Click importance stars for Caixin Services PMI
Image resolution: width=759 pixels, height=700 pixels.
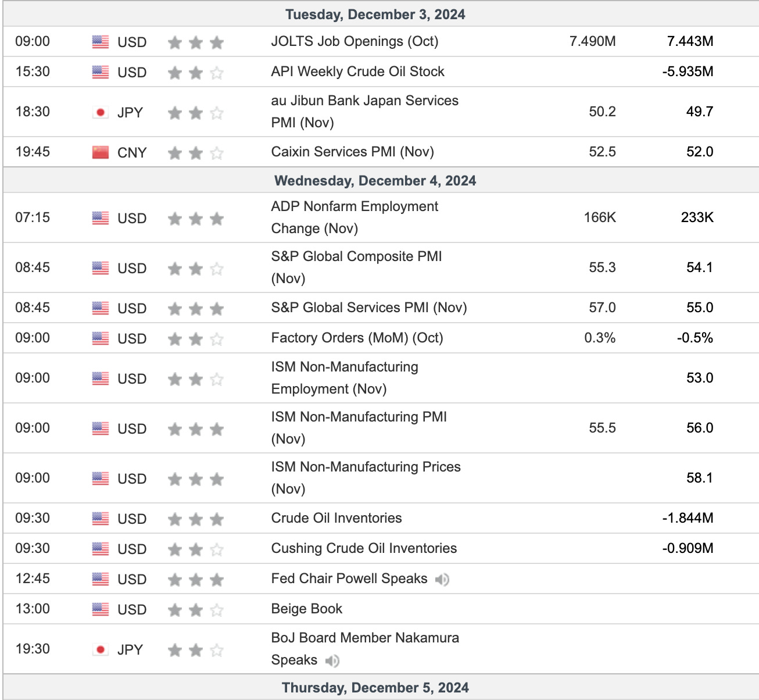(196, 153)
